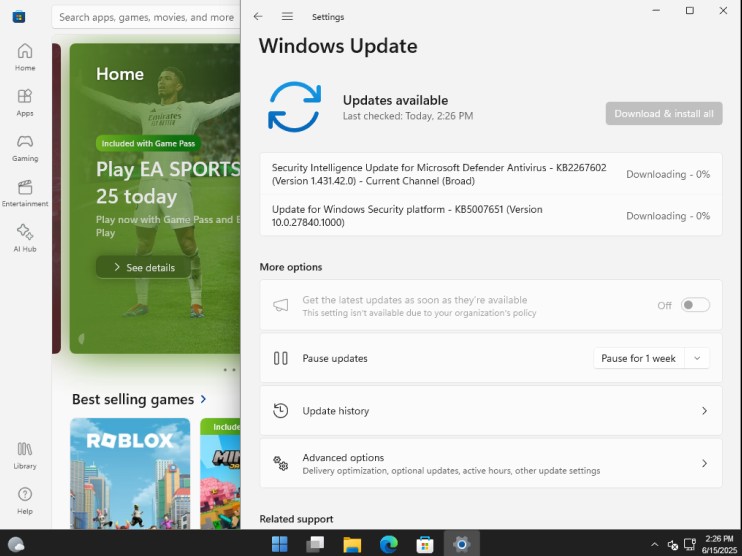Click network display tray icon

point(690,545)
